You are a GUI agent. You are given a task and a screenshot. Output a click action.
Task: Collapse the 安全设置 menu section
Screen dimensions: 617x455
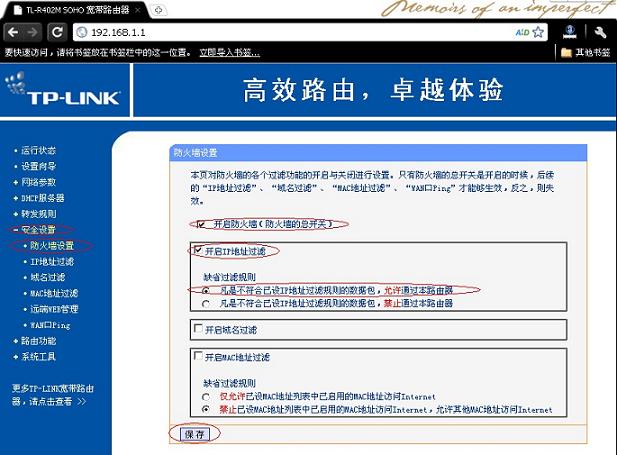click(x=39, y=229)
